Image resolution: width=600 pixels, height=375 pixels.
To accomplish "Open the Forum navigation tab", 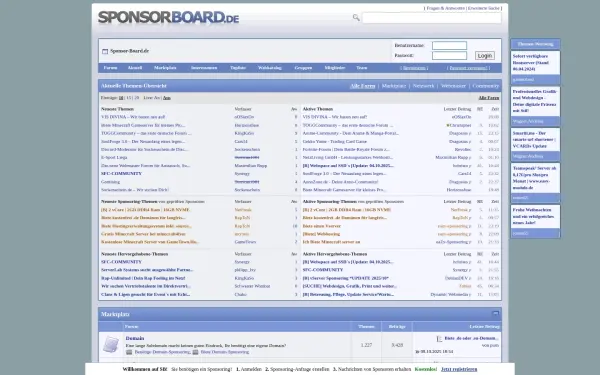I will [x=110, y=68].
